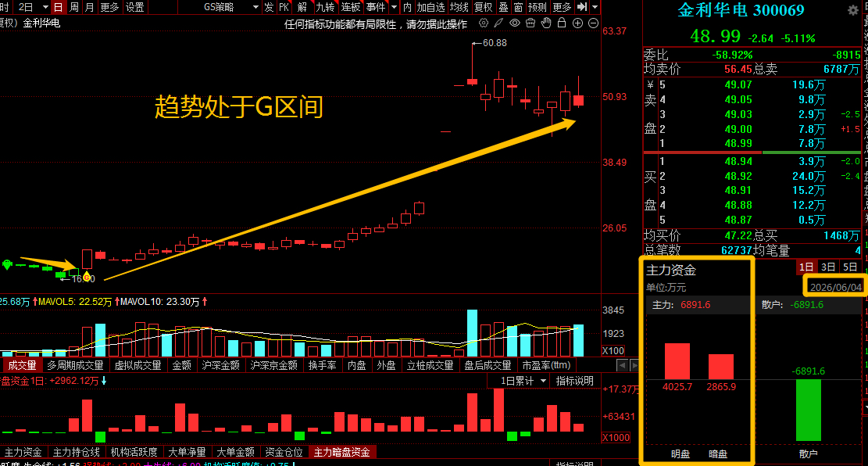868x466 pixels.
Task: Toggle 均线 moving averages
Action: point(459,7)
